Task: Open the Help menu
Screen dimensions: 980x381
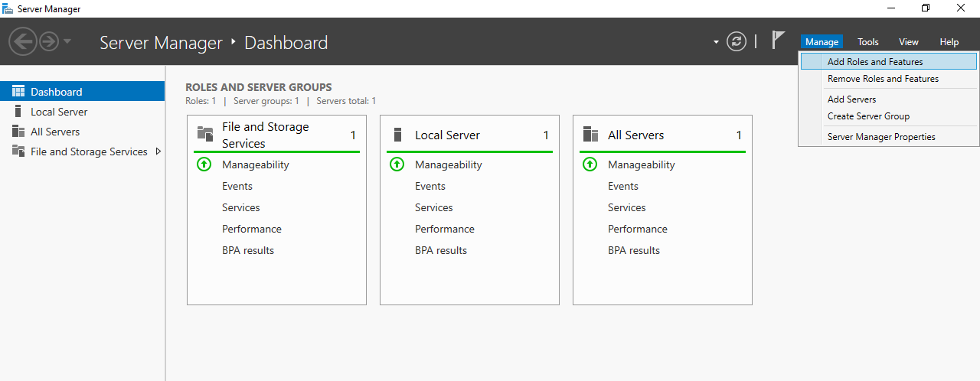Action: (949, 42)
